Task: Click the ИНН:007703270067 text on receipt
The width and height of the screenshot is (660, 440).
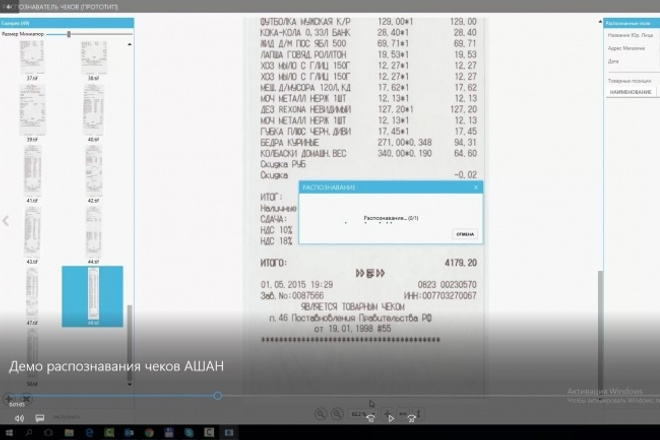Action: [x=440, y=296]
